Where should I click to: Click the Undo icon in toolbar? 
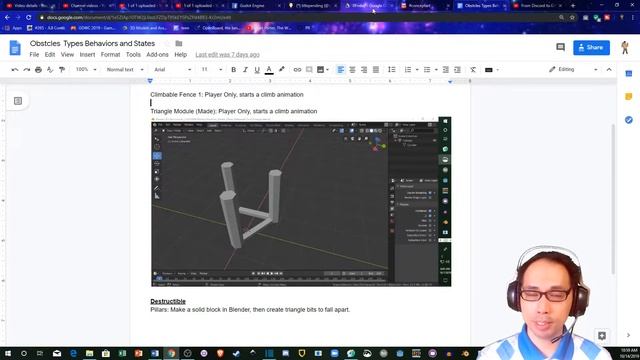coord(15,70)
